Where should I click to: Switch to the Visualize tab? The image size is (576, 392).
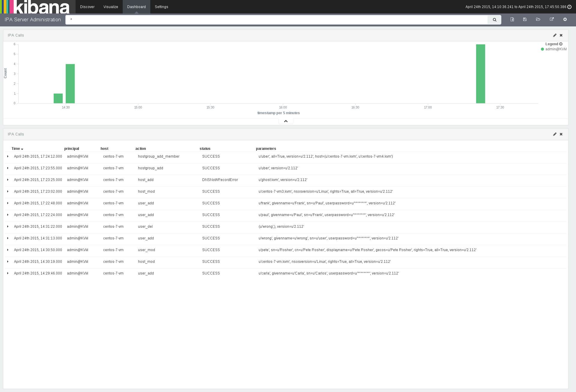click(111, 7)
